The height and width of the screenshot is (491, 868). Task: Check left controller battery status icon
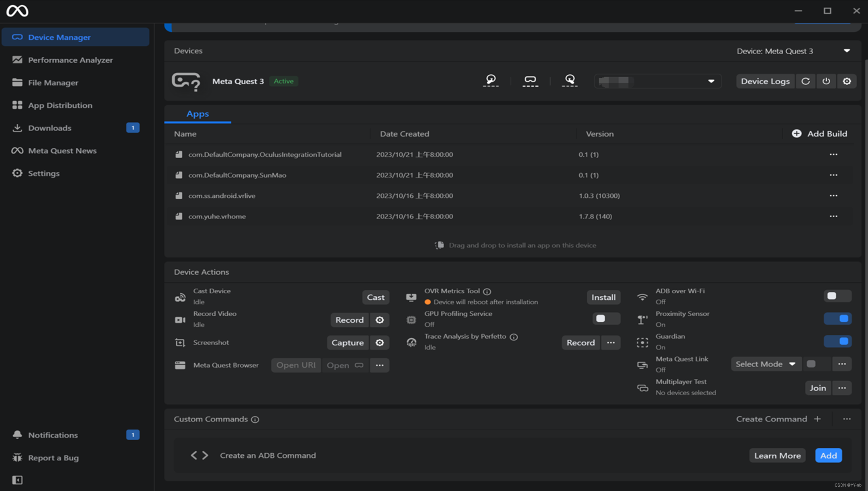(490, 81)
